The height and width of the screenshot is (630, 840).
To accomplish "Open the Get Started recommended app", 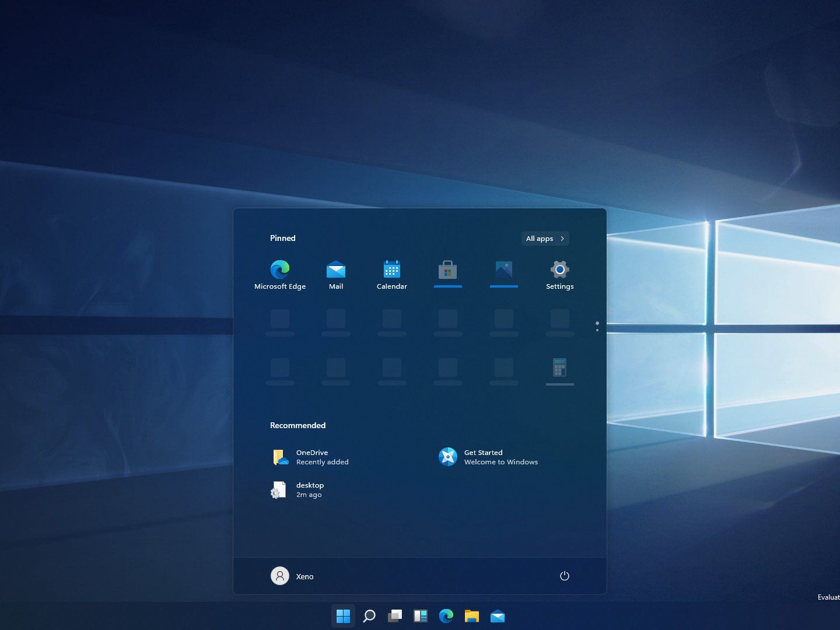I will 488,457.
